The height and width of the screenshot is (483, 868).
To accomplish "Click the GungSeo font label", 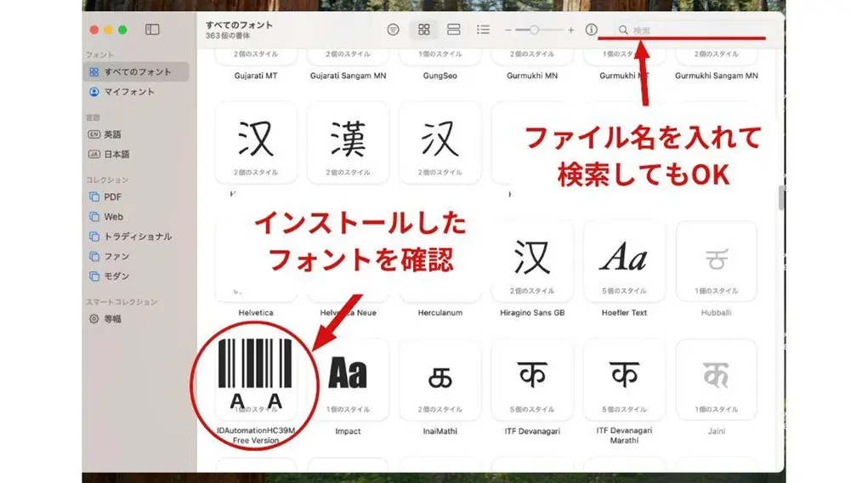I will tap(440, 76).
